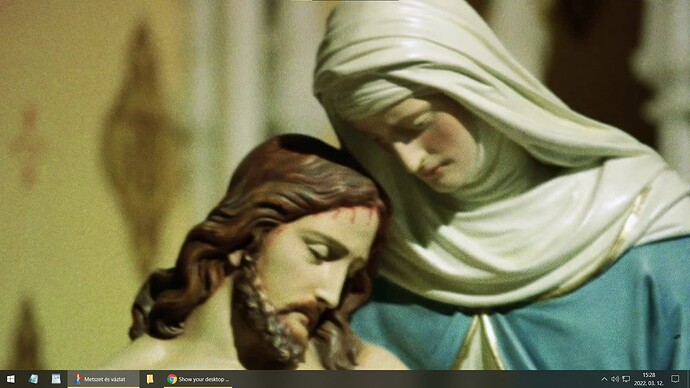The height and width of the screenshot is (388, 690).
Task: Open the volume control in the tray
Action: (615, 379)
